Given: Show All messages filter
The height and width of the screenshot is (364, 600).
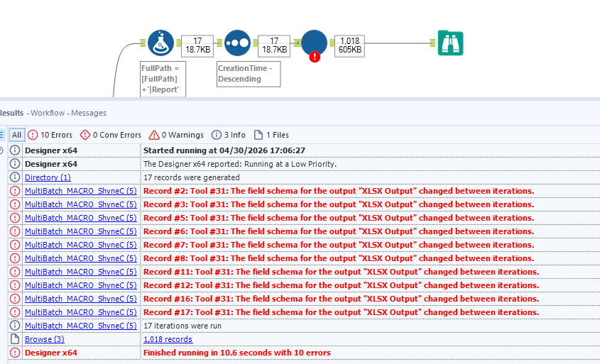Looking at the screenshot, I should [17, 135].
